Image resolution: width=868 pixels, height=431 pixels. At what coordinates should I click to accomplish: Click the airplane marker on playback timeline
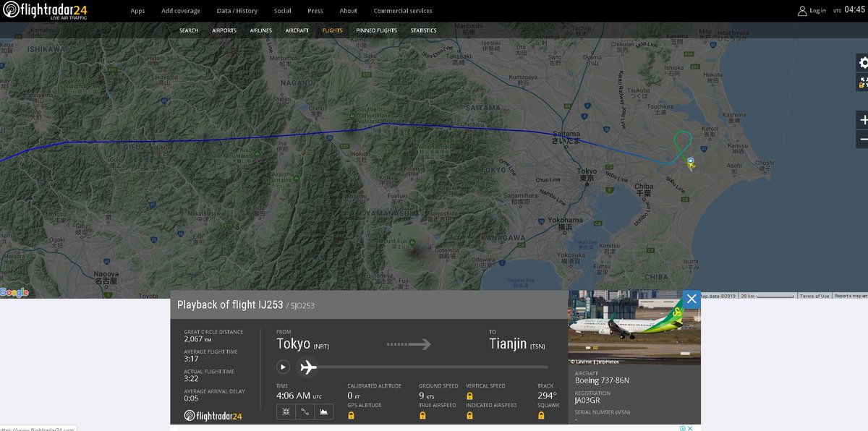click(x=308, y=367)
